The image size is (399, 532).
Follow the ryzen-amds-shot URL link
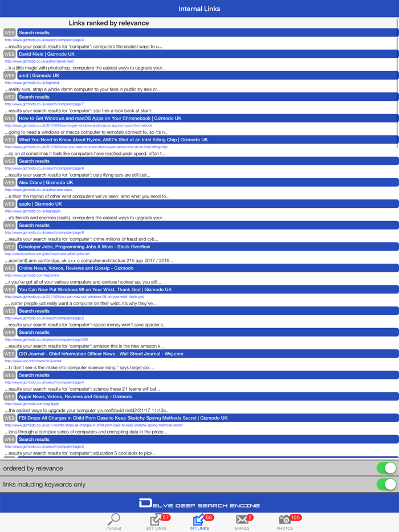pos(86,146)
